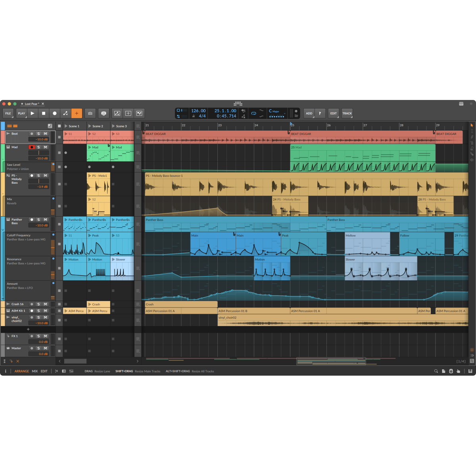
Task: Open the browser search magnifier icon
Action: tap(436, 371)
